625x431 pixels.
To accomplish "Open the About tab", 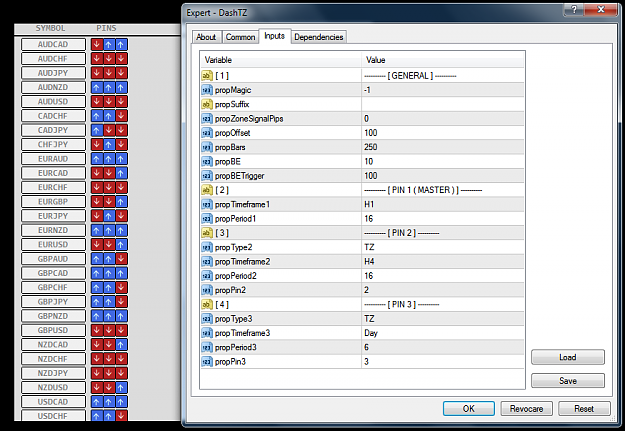I will 206,37.
